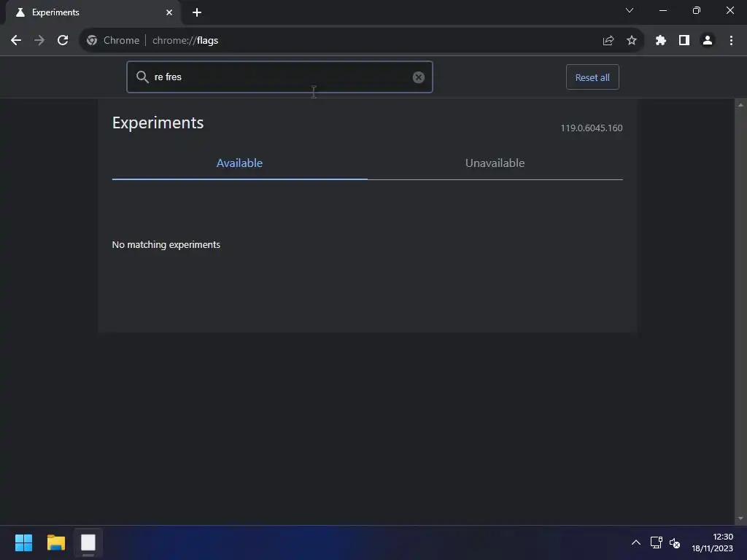Restore down the Chrome window

pos(697,10)
